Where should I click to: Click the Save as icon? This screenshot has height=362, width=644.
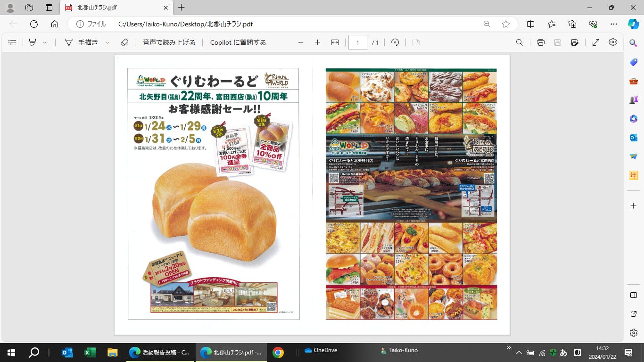(x=575, y=42)
